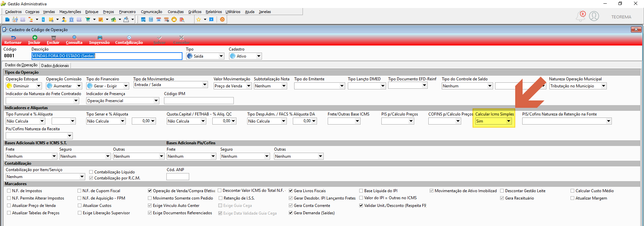Open the Cadastro dropdown showing Ativo
This screenshot has height=226, width=644.
point(246,56)
